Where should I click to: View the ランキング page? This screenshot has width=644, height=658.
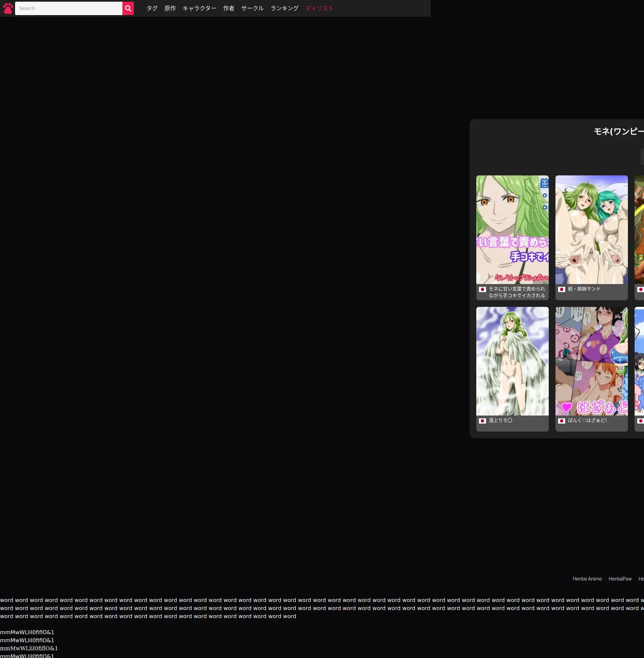(284, 8)
